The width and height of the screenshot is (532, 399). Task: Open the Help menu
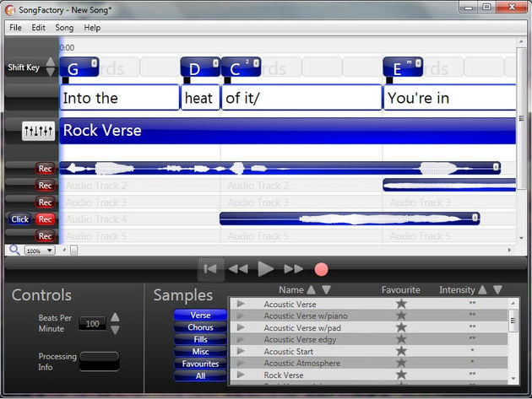[x=92, y=28]
